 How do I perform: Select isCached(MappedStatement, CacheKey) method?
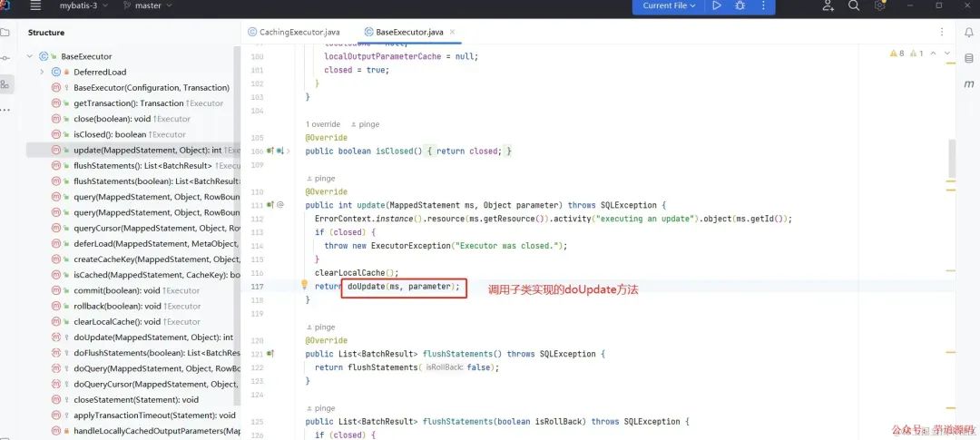(x=156, y=275)
